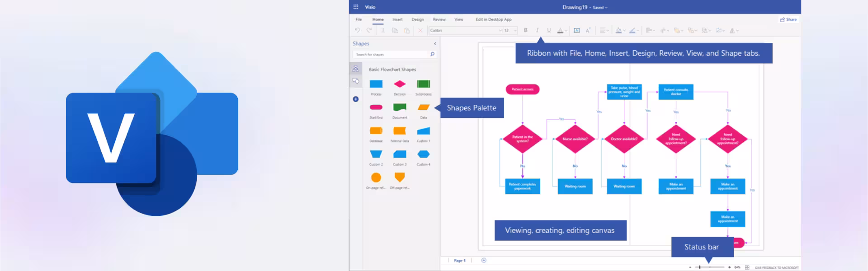Screen dimensions: 868x271
Task: Select the second stencil sidebar icon
Action: 356,81
